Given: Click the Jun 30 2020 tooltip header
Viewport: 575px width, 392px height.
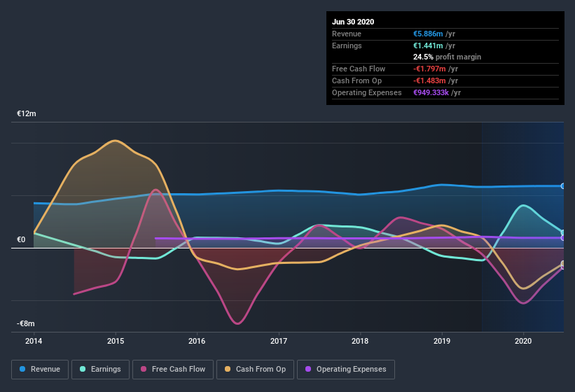Looking at the screenshot, I should click(353, 22).
